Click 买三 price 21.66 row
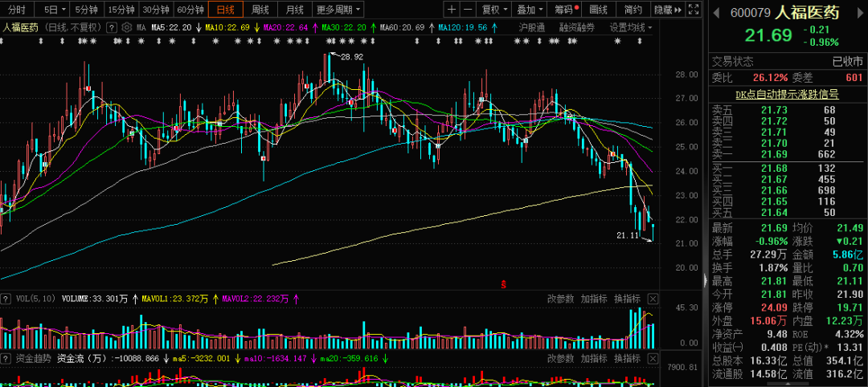The width and height of the screenshot is (868, 387). coord(787,190)
